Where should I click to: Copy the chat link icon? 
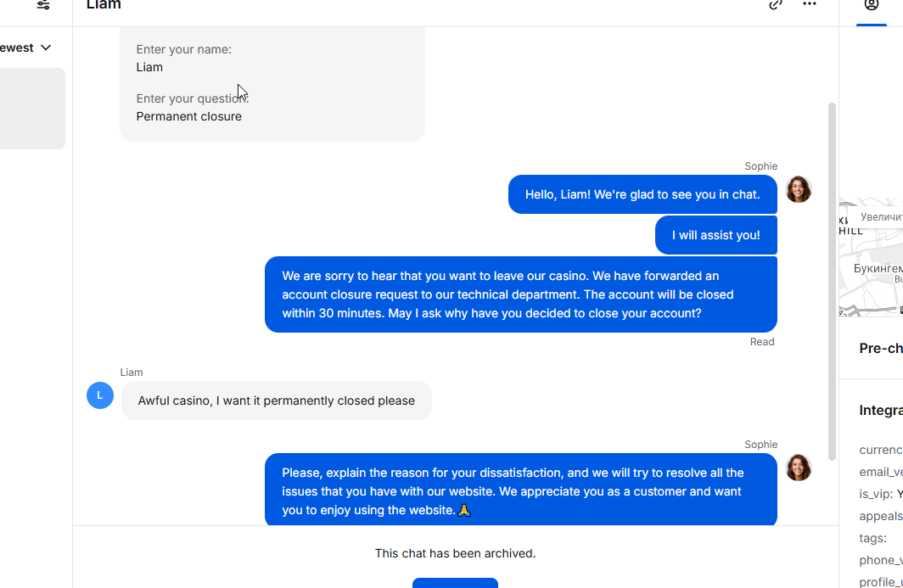[776, 4]
